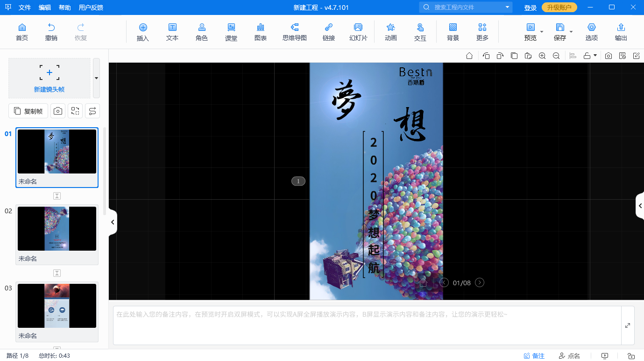644x361 pixels.
Task: Open the 文本 text tool
Action: (x=172, y=32)
